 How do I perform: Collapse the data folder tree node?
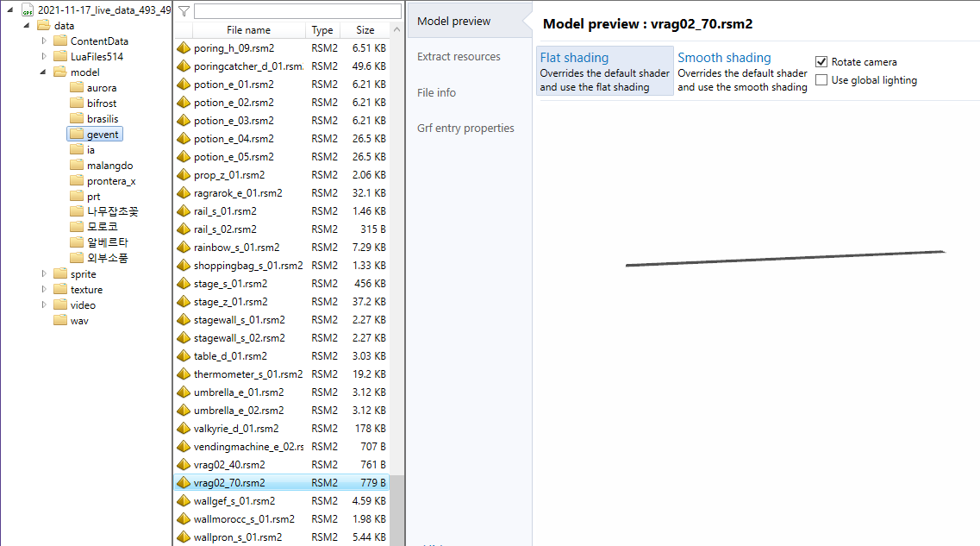[26, 26]
